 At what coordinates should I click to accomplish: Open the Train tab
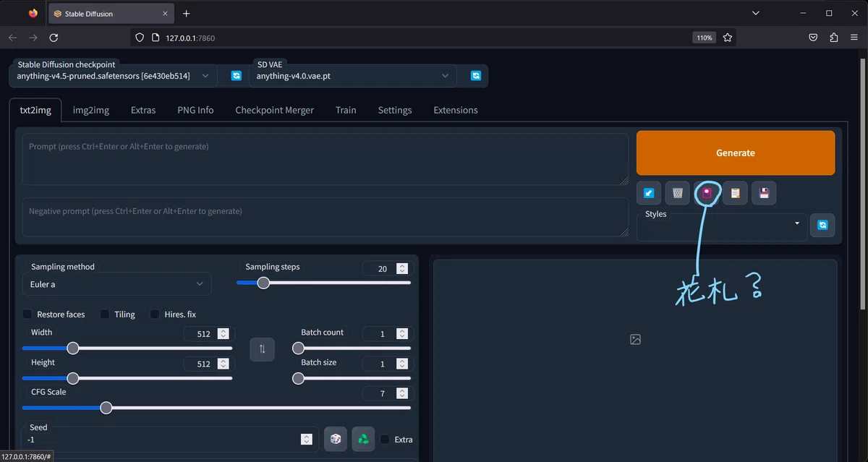[x=346, y=110]
